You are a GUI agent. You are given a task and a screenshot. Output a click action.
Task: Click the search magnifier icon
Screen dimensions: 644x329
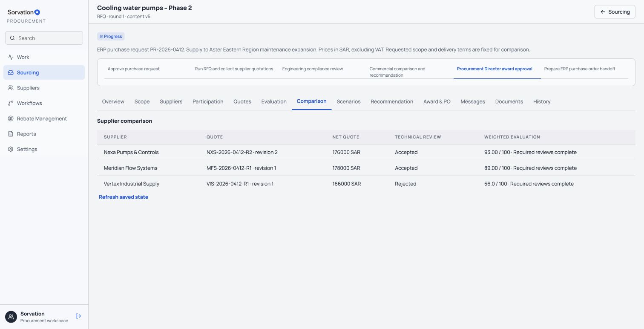pyautogui.click(x=12, y=38)
